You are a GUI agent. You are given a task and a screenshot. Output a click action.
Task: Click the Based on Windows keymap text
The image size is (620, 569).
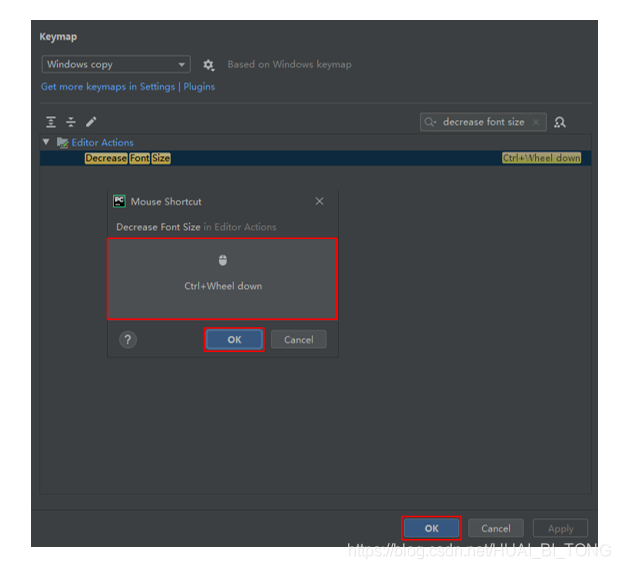click(x=289, y=64)
